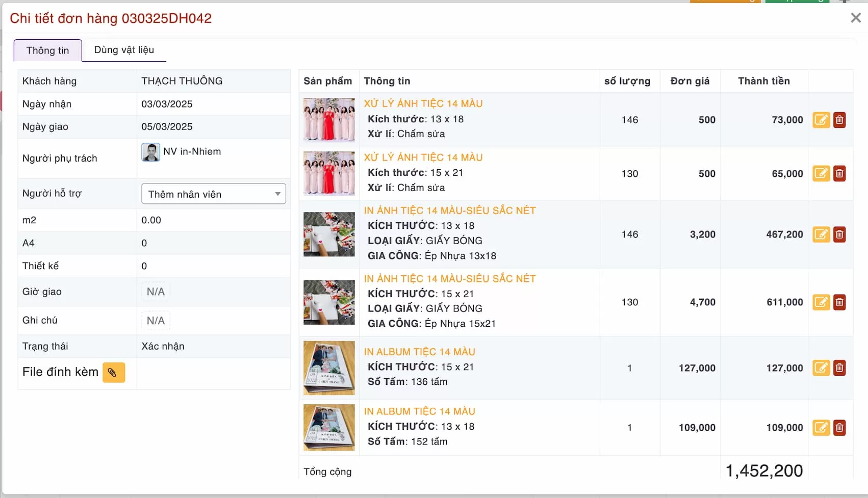Edit the first 13 x 18 photo processing row
868x498 pixels.
click(821, 120)
